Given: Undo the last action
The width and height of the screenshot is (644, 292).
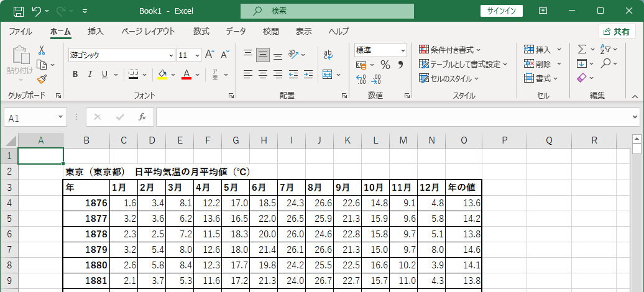Looking at the screenshot, I should click(x=37, y=11).
